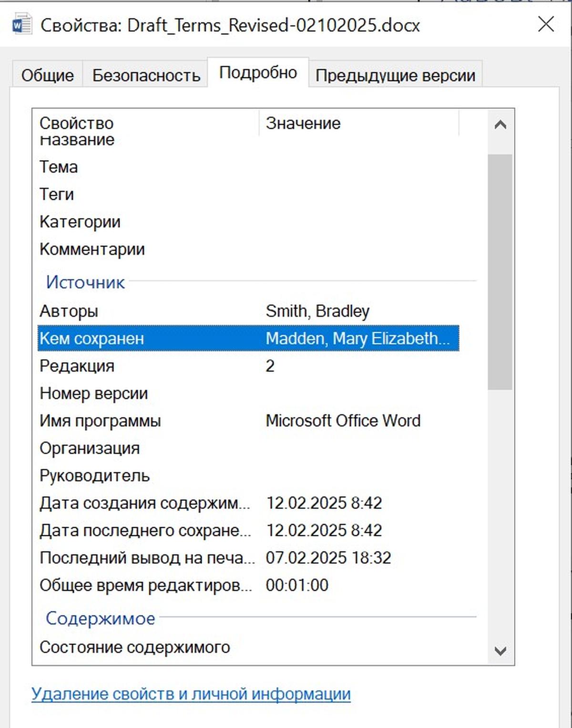
Task: Select the Подробно tab
Action: 258,73
